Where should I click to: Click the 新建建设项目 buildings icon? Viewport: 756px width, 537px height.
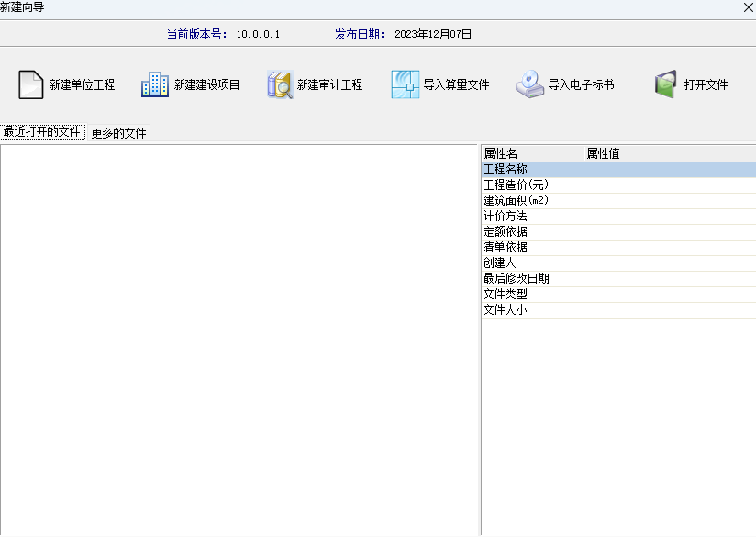pos(155,84)
